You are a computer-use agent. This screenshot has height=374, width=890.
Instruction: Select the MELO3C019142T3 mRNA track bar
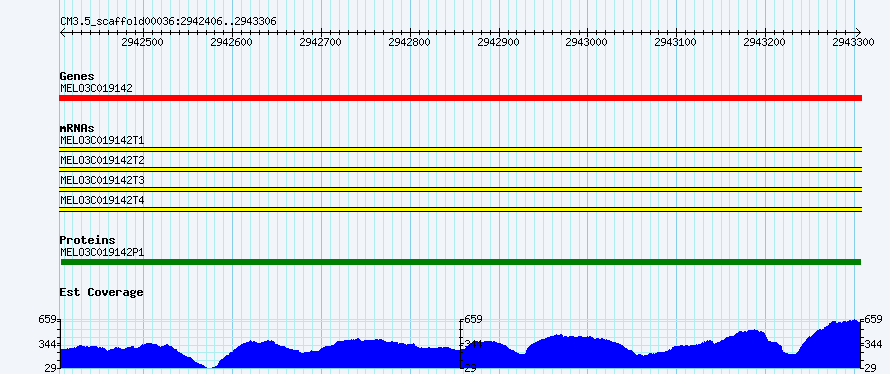click(x=460, y=190)
